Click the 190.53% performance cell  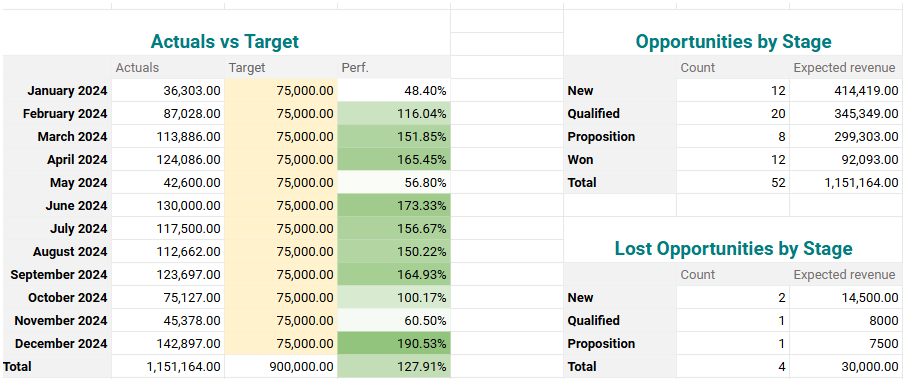point(394,344)
